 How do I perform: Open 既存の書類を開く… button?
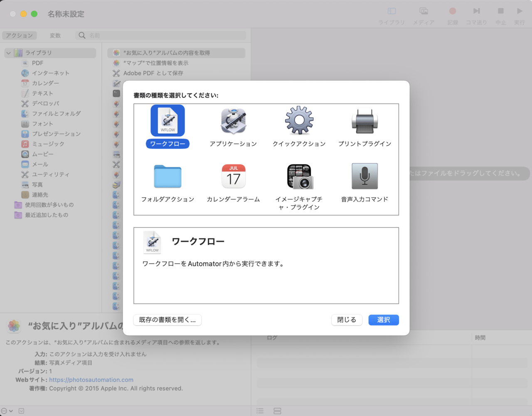click(x=167, y=320)
